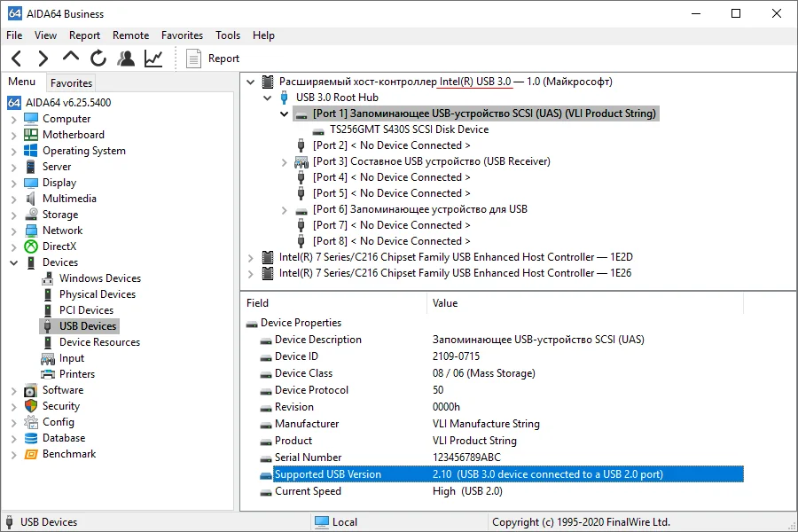Expand the Port 3 USB Receiver node
Viewport: 798px width, 532px height.
284,162
